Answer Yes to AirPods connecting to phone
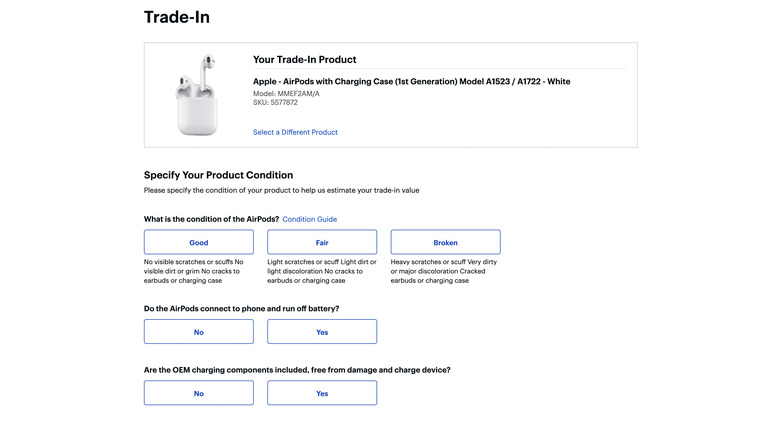Viewport: 780px width, 438px height. (x=322, y=332)
